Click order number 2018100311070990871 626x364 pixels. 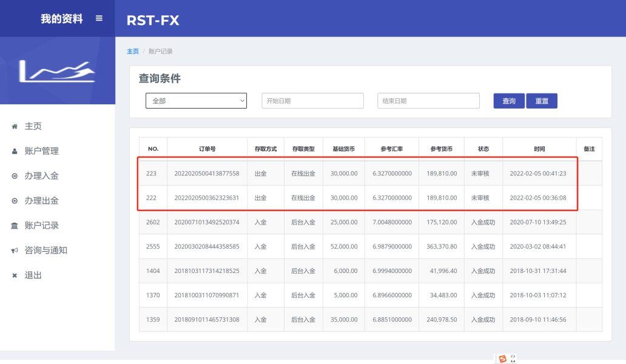pyautogui.click(x=207, y=295)
